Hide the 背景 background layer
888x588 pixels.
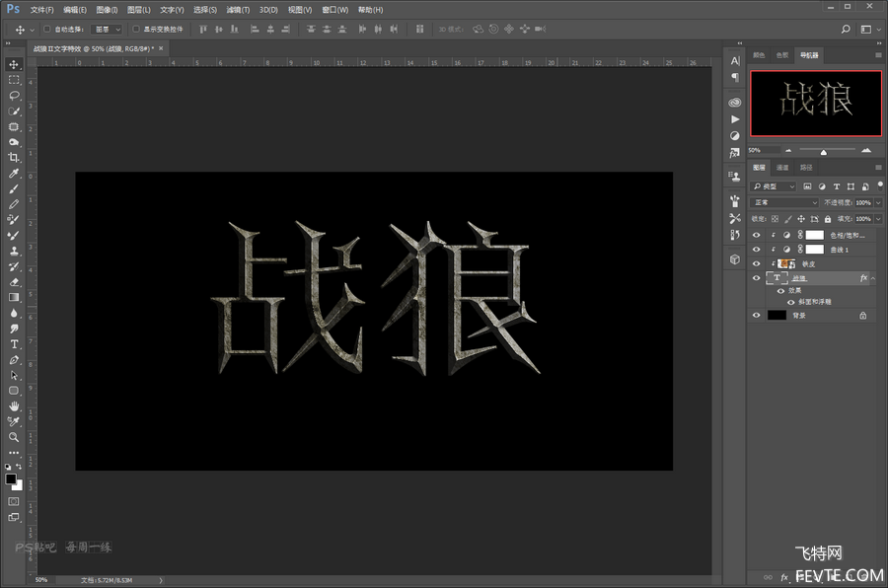click(757, 316)
